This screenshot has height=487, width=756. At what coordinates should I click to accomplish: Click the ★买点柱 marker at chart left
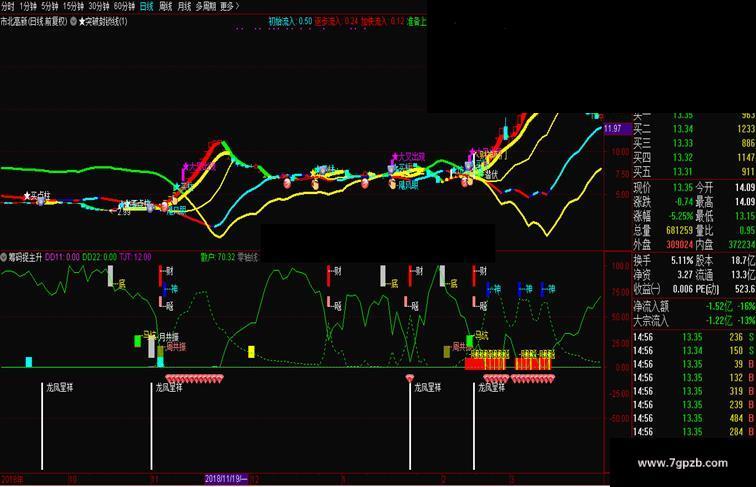37,196
